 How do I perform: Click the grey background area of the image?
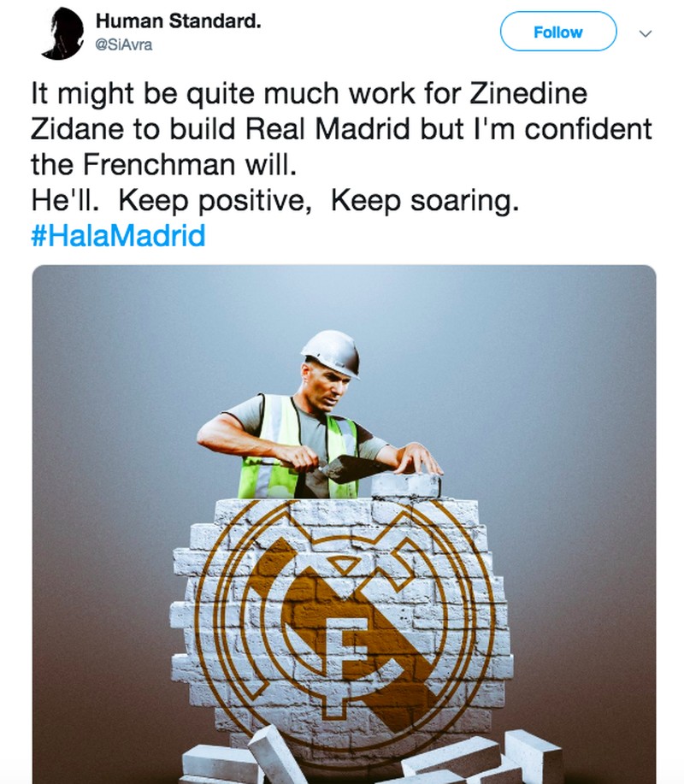(547, 385)
